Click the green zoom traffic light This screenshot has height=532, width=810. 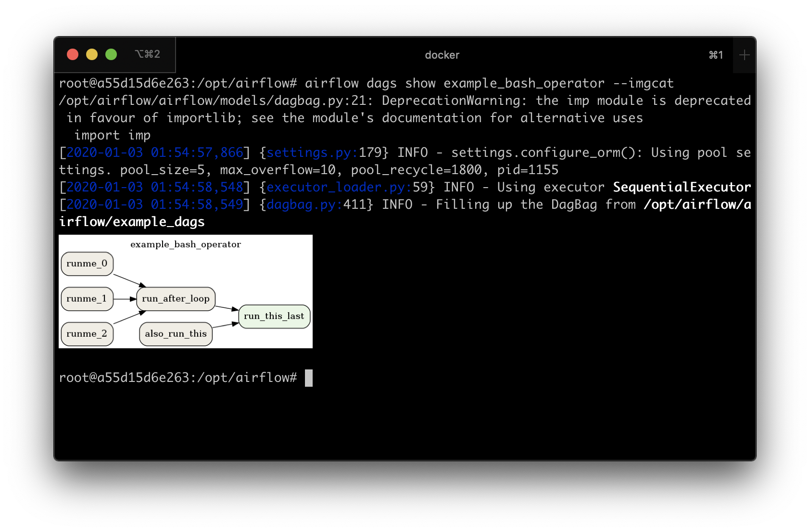point(111,54)
